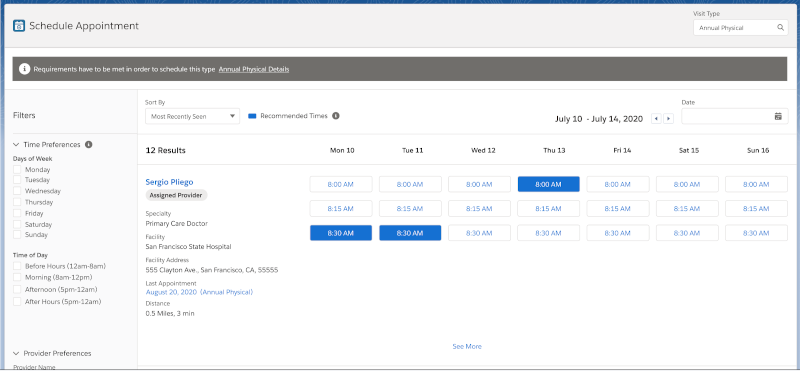Open August 20, 2020 last appointment link
Viewport: 800px width, 371px height.
coord(199,292)
